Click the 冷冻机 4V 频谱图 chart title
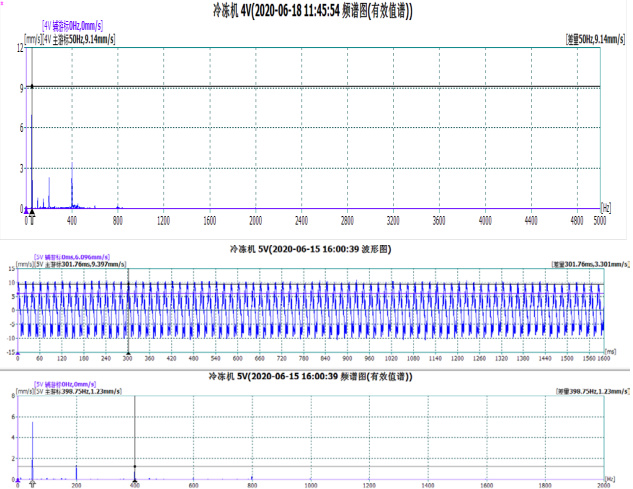633x489 pixels. coord(313,10)
